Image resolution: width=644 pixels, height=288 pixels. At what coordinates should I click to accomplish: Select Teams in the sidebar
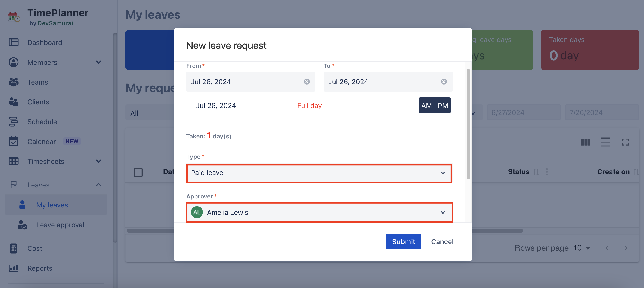38,82
